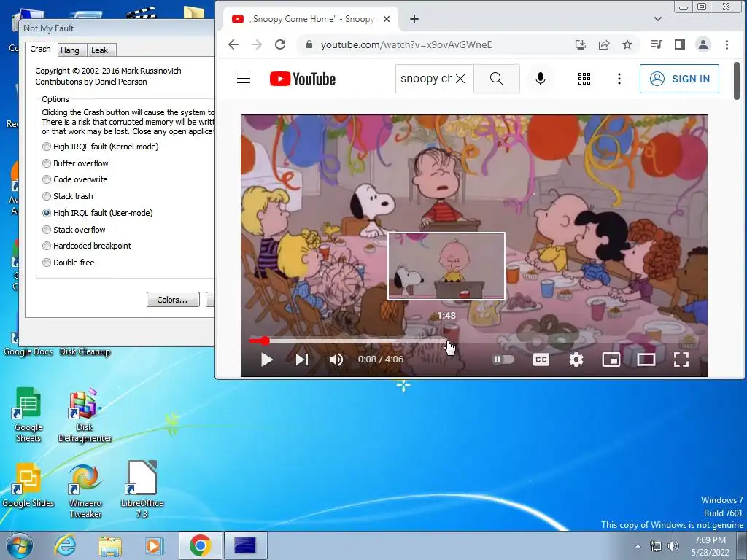Image resolution: width=747 pixels, height=560 pixels.
Task: Click the Chrome page vertical scrollbar
Action: pyautogui.click(x=737, y=80)
